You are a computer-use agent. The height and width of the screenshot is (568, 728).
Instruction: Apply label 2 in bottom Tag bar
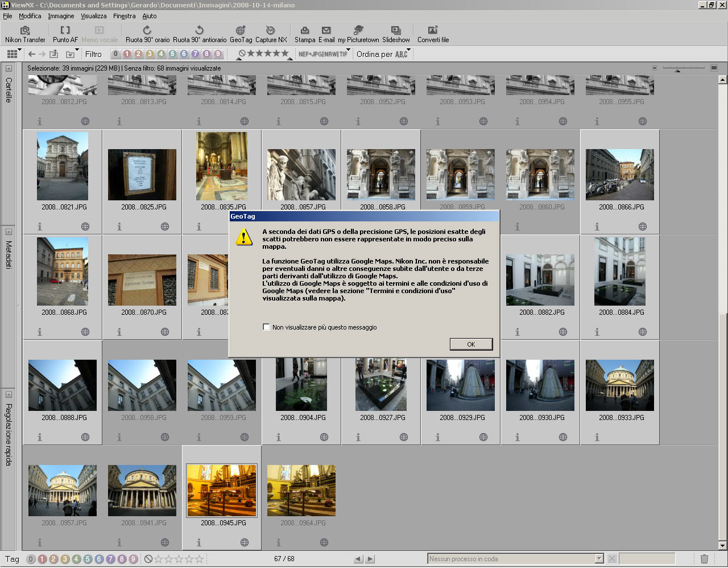(53, 559)
